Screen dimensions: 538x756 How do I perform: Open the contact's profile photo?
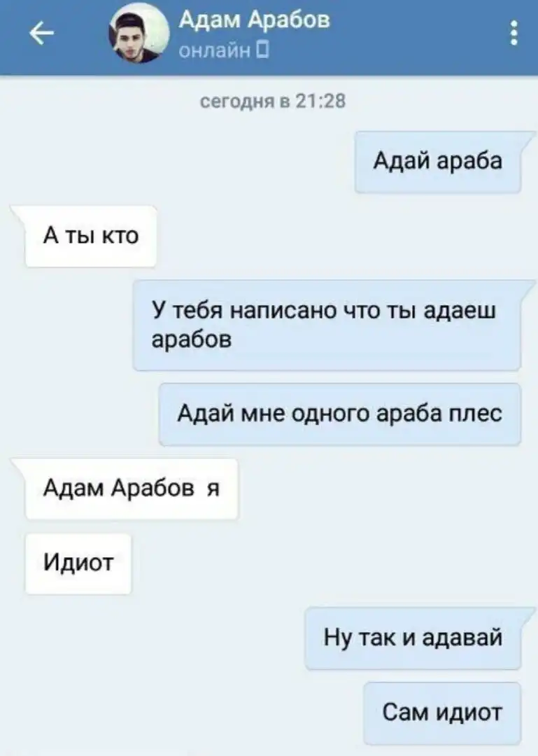click(x=139, y=34)
